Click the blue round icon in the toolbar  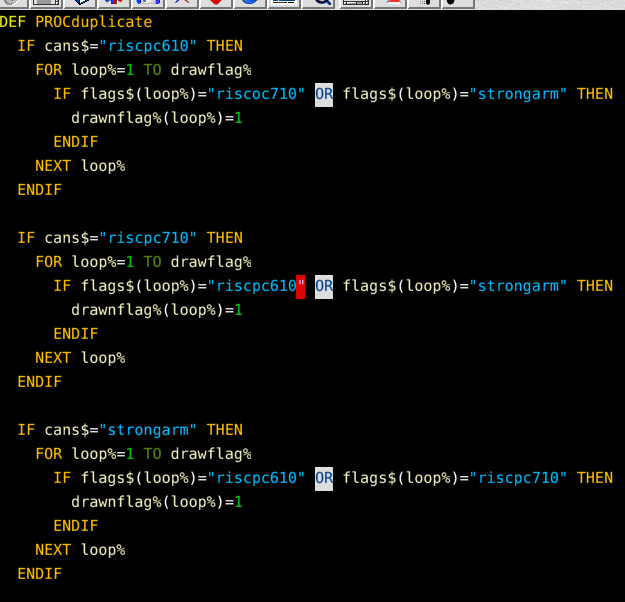(250, 3)
